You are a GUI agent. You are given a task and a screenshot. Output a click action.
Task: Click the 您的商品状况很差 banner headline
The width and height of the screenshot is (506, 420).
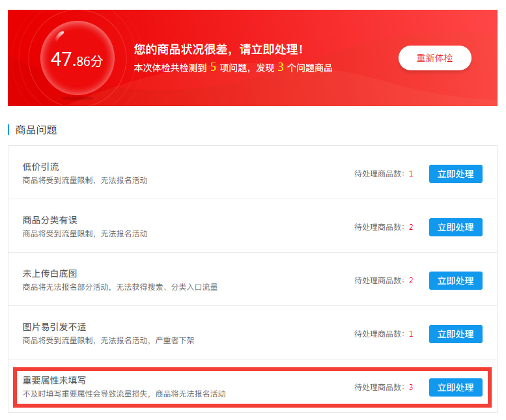[218, 49]
